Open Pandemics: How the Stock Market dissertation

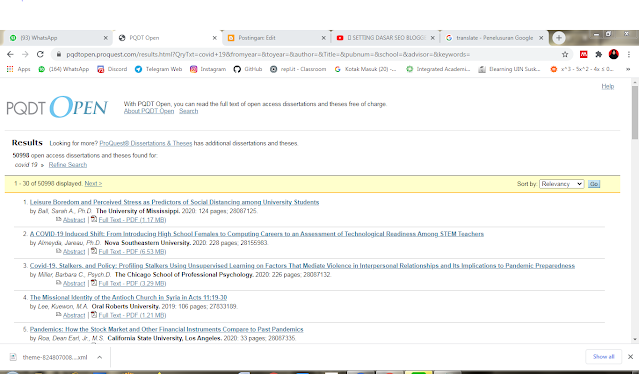[x=167, y=329]
